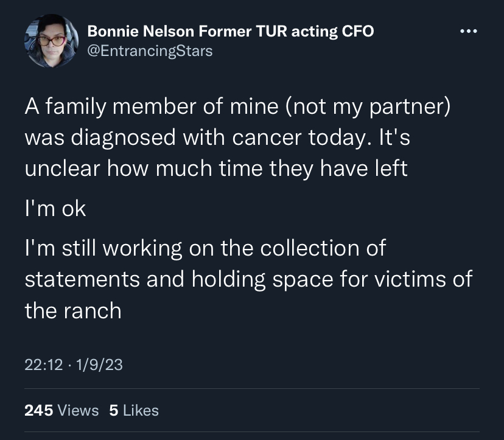View Bonnie Nelson's profile picture
Image resolution: width=504 pixels, height=440 pixels.
[51, 41]
